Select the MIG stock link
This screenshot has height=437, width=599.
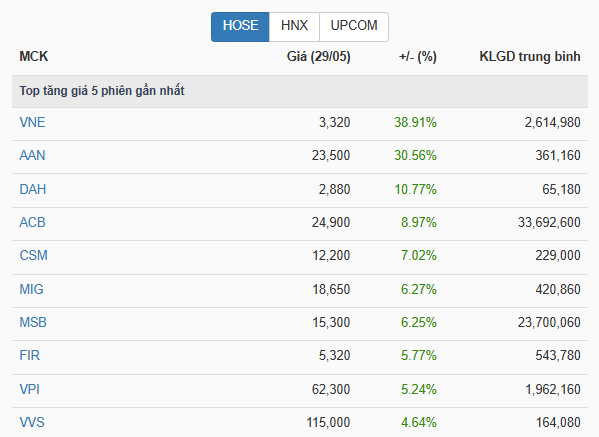point(31,290)
